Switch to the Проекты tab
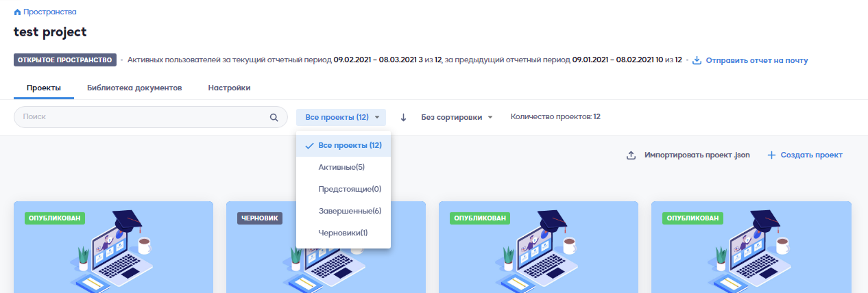 pyautogui.click(x=44, y=88)
